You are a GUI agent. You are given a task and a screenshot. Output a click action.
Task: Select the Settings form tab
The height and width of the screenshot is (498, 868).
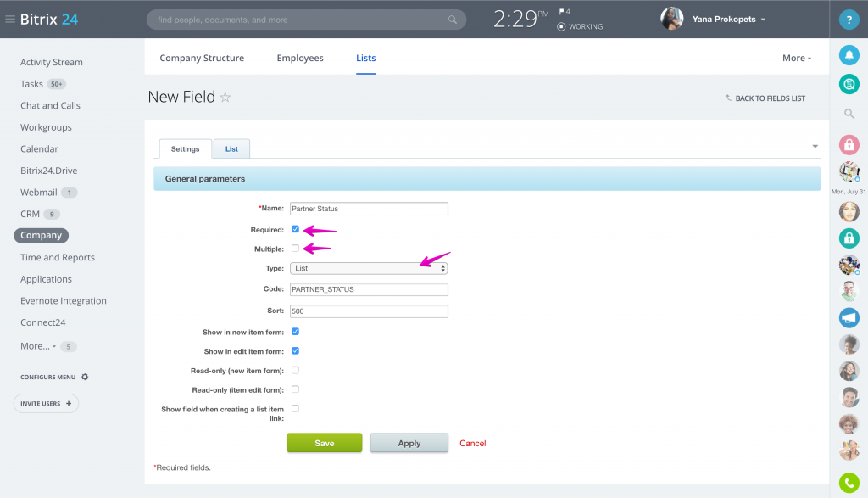[185, 149]
